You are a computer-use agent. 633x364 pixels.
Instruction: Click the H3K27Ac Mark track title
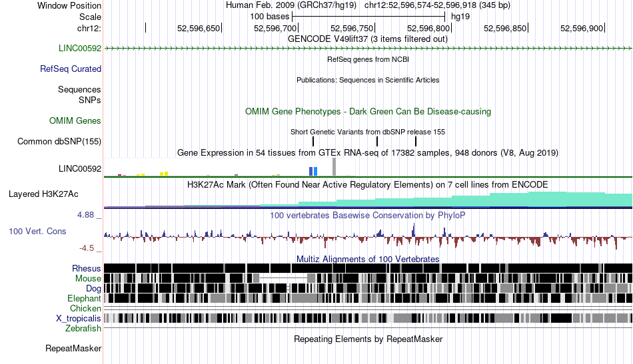pos(368,184)
